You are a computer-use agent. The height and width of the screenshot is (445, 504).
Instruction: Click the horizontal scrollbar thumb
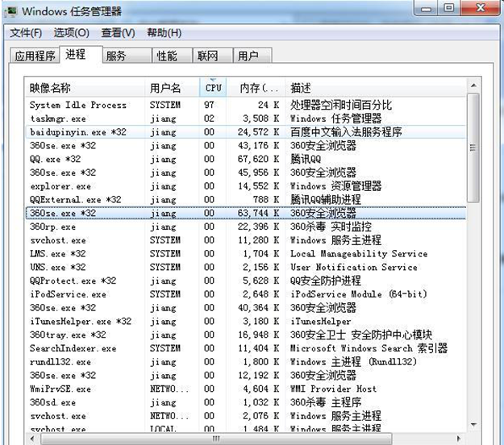pos(216,439)
